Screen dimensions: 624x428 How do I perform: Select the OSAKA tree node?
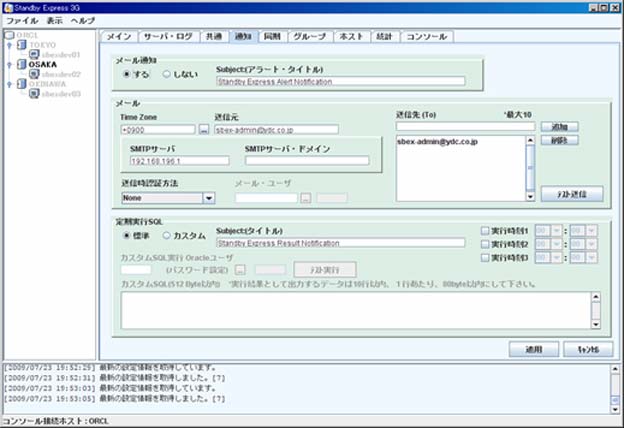[43, 64]
